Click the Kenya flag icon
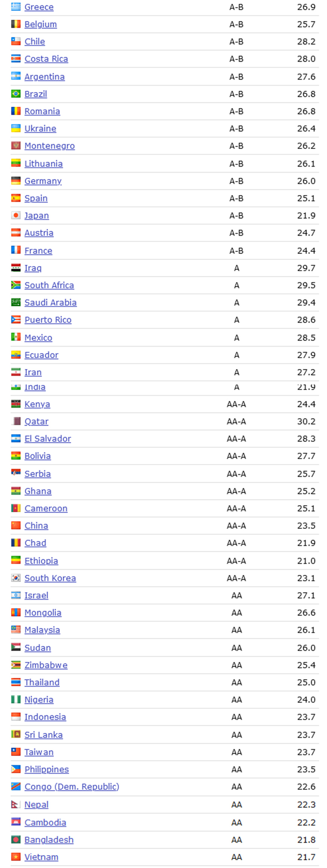327x868 pixels. [x=16, y=404]
